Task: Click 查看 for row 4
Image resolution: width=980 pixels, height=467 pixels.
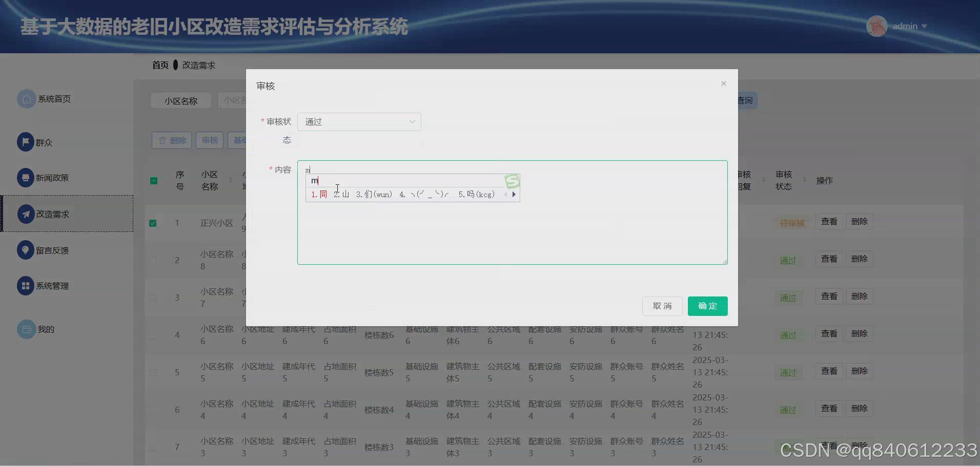Action: [x=829, y=334]
